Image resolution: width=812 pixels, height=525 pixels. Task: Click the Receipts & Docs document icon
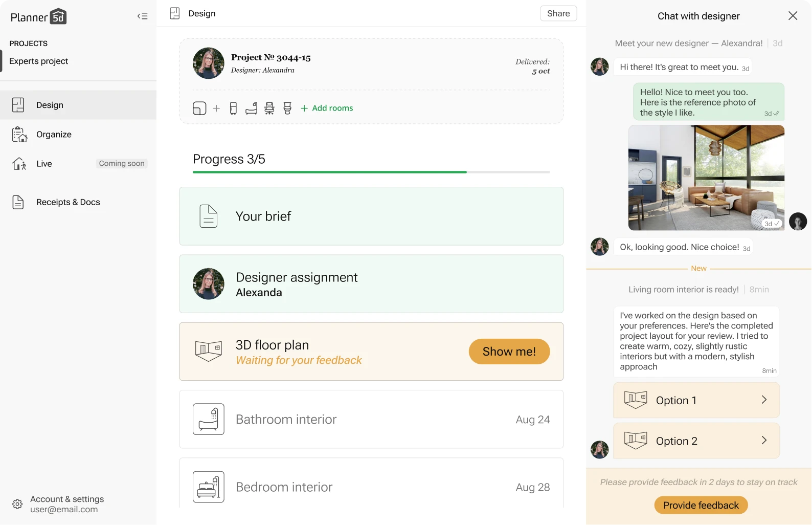18,202
